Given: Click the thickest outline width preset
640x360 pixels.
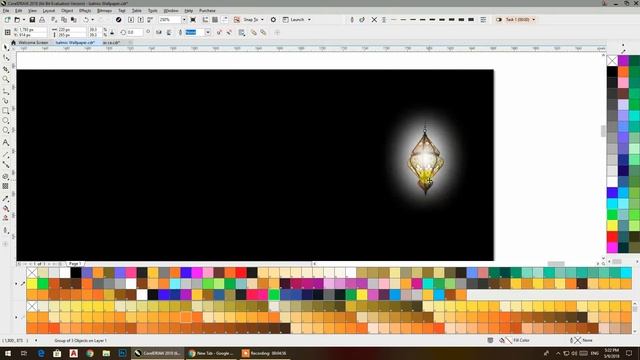Looking at the screenshot, I should click(471, 20).
